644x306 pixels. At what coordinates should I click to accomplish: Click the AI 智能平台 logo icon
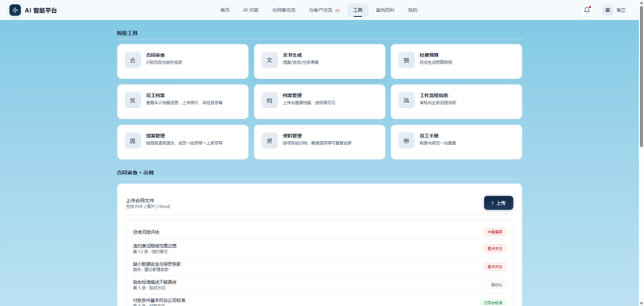point(15,10)
